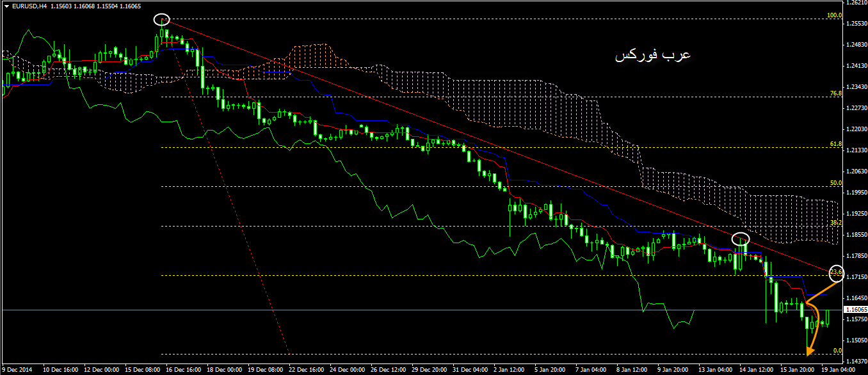Click the 18 Dec 00:00 time label
Screen dimensions: 868x375
click(x=224, y=370)
